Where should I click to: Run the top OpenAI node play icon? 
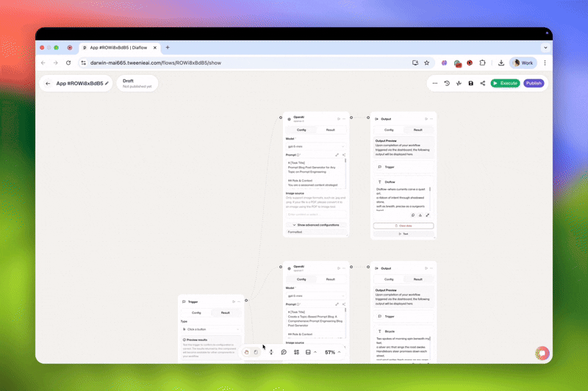point(338,118)
